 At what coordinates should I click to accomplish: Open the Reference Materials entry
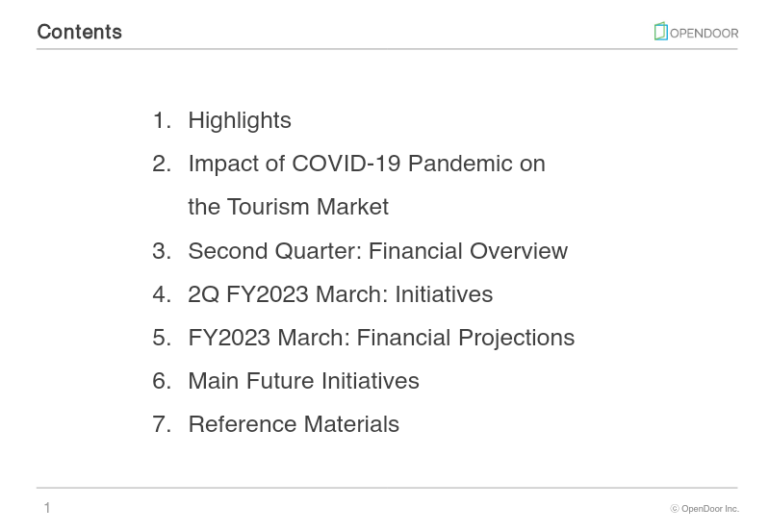pyautogui.click(x=293, y=424)
